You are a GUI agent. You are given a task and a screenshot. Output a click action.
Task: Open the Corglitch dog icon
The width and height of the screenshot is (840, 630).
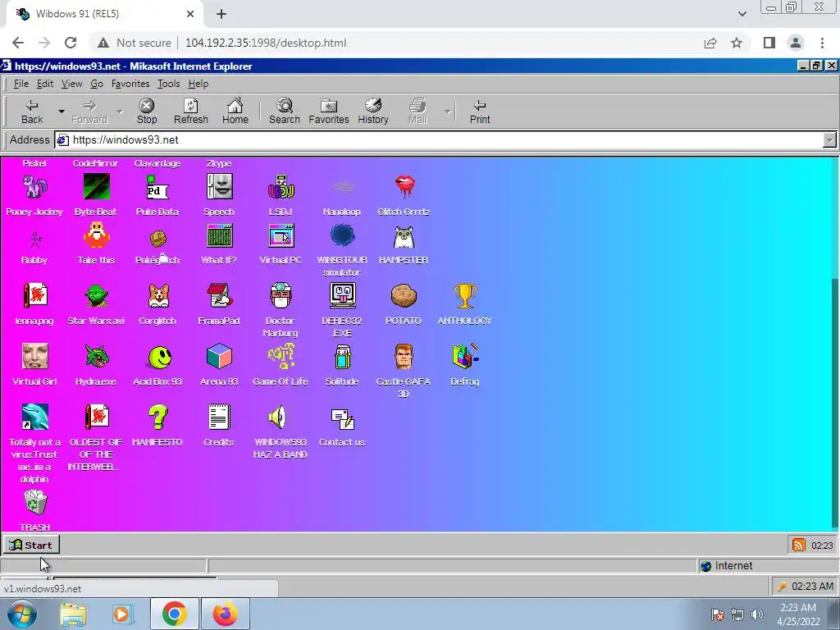pyautogui.click(x=157, y=295)
